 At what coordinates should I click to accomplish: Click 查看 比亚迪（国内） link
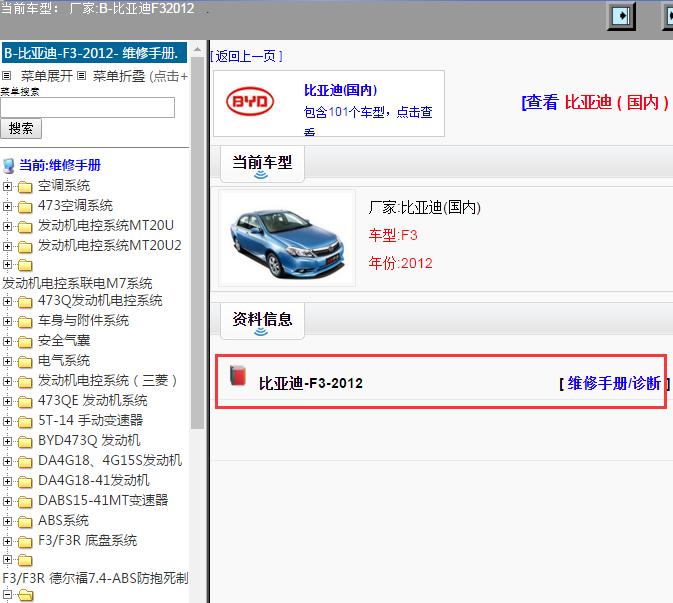[595, 103]
